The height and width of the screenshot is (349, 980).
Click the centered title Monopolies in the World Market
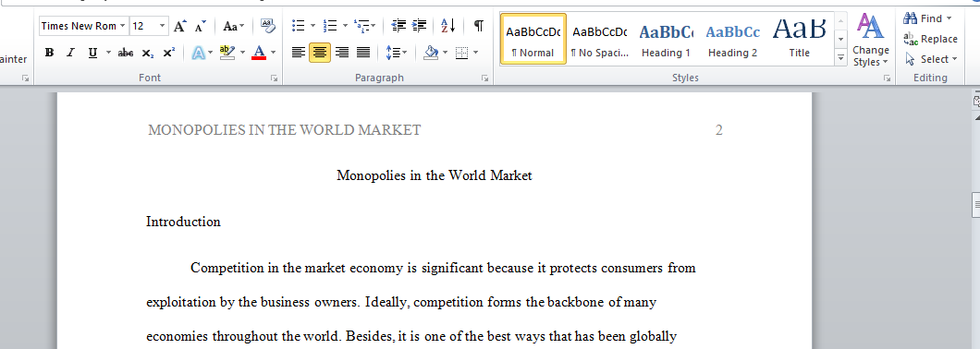(435, 175)
